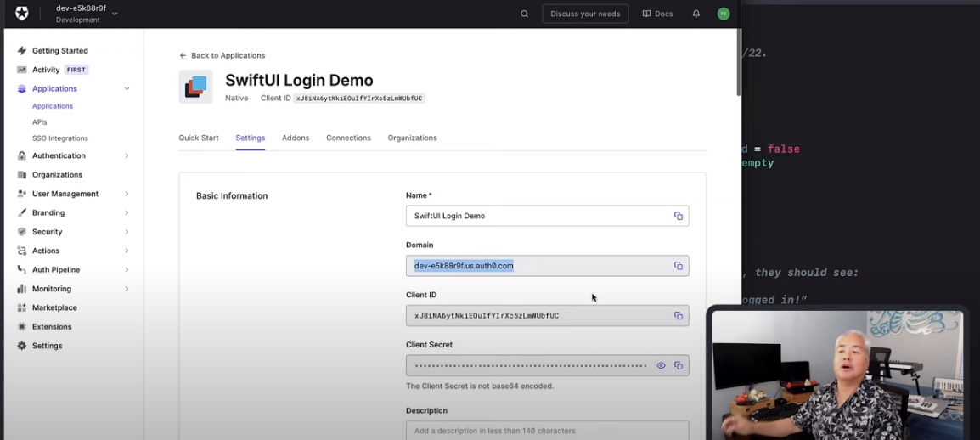The height and width of the screenshot is (440, 980).
Task: Click the Activity chart icon
Action: click(22, 70)
